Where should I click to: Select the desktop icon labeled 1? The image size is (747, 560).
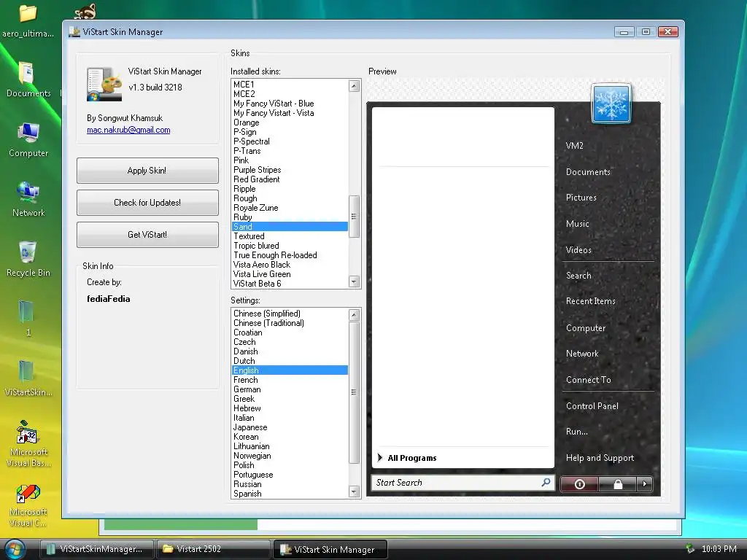(x=27, y=318)
